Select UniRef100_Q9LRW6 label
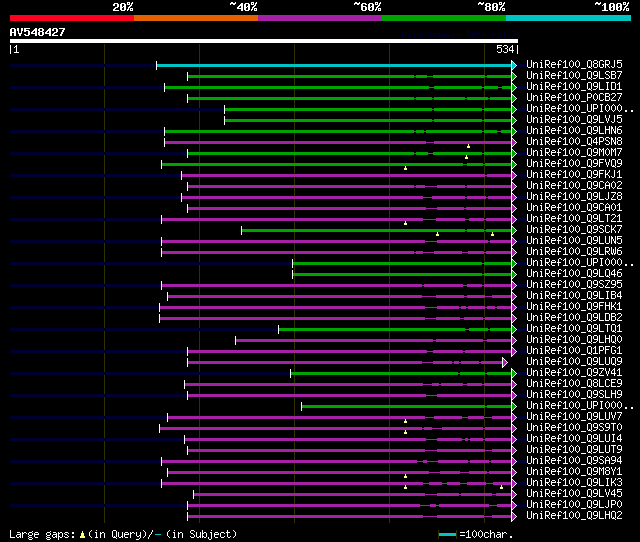 (574, 252)
